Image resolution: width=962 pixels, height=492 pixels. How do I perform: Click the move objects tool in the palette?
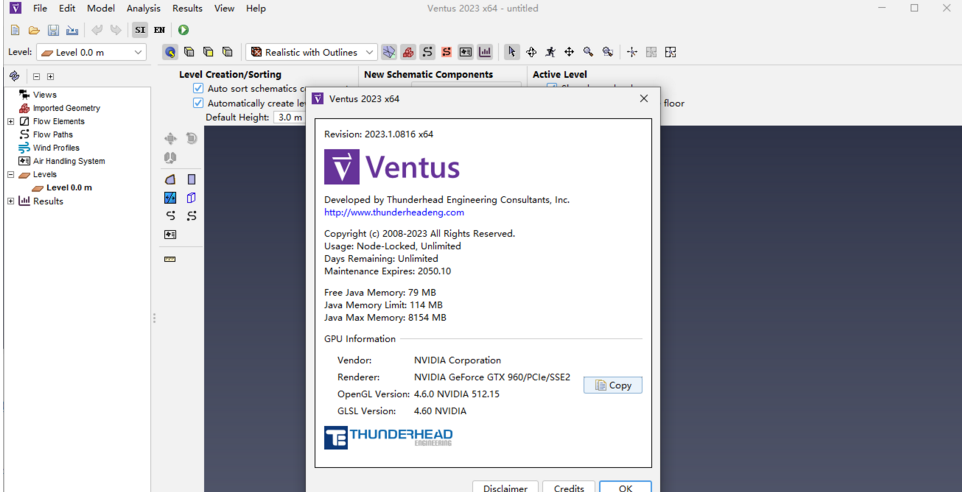pyautogui.click(x=171, y=139)
